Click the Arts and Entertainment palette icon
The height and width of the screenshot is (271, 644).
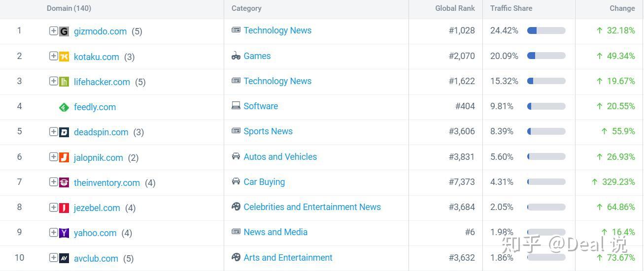(236, 257)
